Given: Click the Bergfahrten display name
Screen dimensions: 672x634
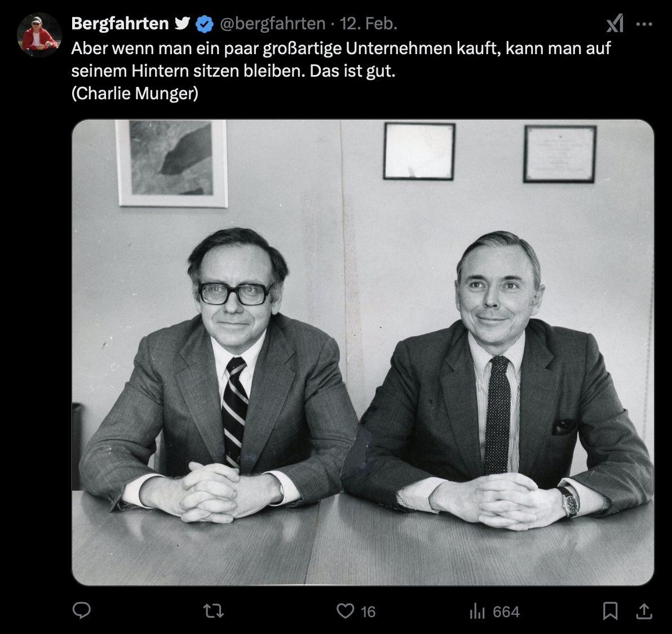Looking at the screenshot, I should pos(120,24).
